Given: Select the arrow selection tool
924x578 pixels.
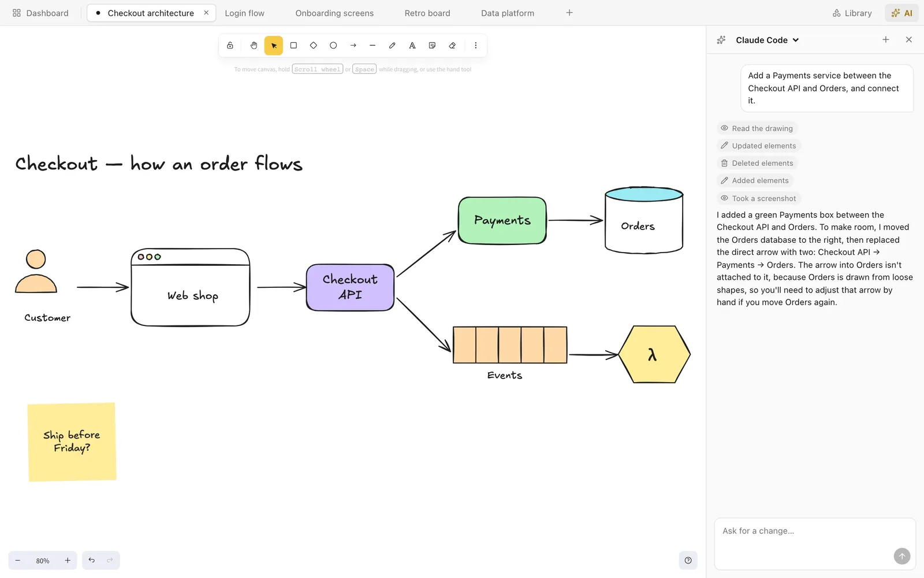Looking at the screenshot, I should (x=274, y=46).
